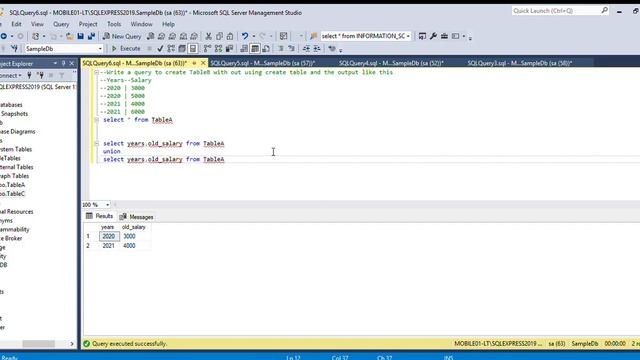Open the View menu
The height and width of the screenshot is (360, 640).
coord(37,24)
